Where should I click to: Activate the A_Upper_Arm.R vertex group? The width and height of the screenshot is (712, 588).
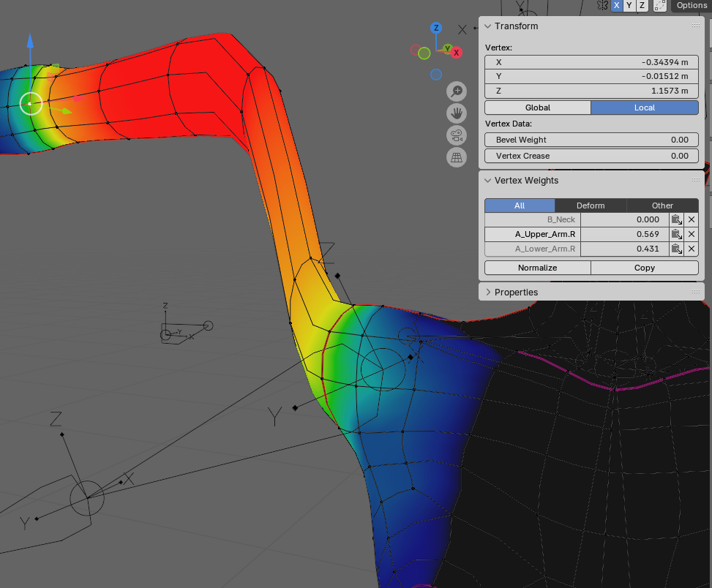(533, 234)
